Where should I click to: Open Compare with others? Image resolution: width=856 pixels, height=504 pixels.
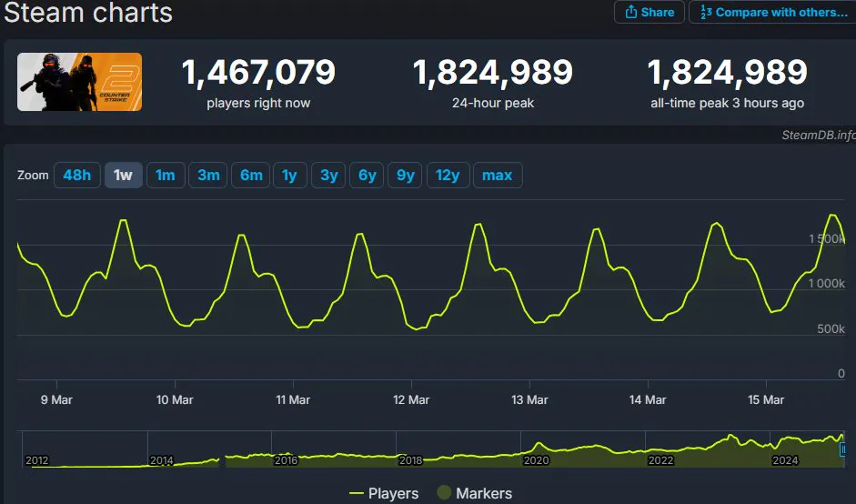coord(772,12)
